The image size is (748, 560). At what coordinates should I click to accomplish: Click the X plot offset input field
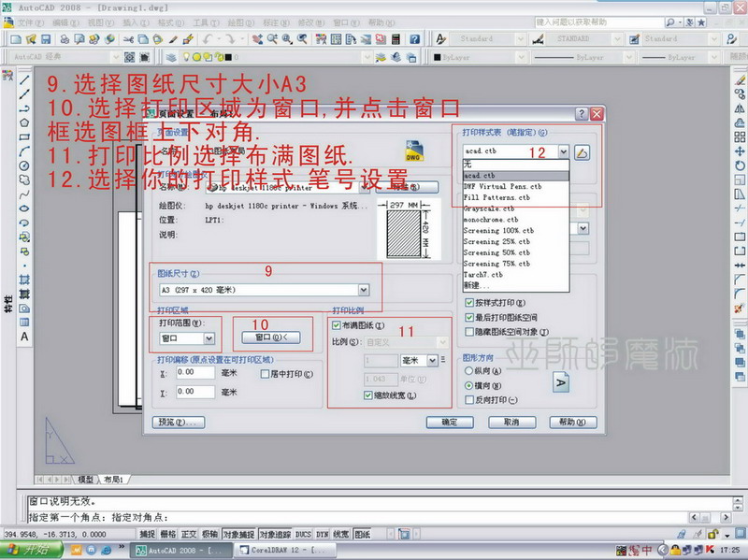[195, 372]
